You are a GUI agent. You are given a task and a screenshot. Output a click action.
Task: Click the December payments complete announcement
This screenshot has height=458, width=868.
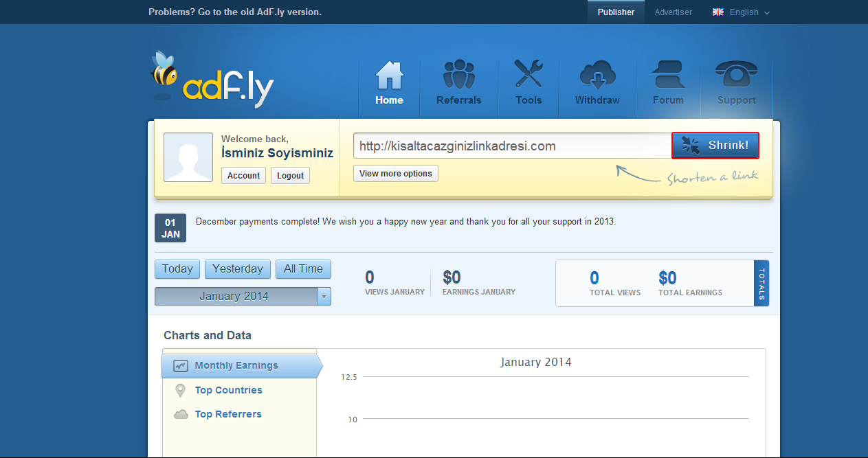pos(406,222)
